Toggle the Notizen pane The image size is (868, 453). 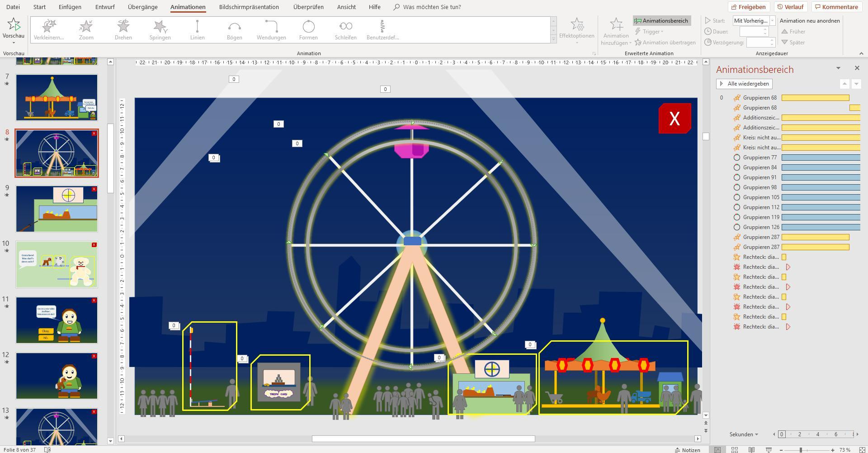point(688,450)
